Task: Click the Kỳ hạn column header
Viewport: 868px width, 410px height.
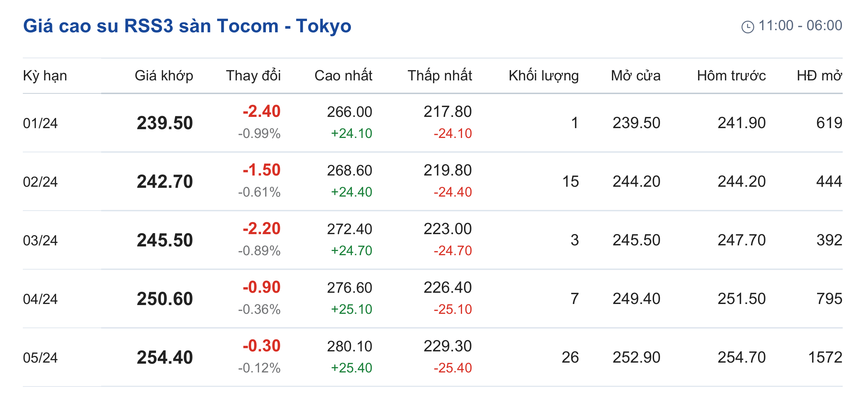Action: click(x=45, y=76)
